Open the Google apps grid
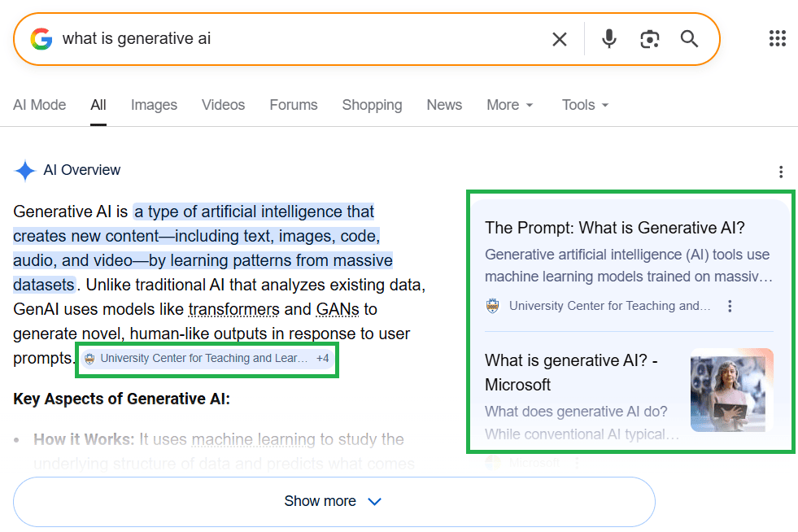798x532 pixels. pyautogui.click(x=778, y=38)
